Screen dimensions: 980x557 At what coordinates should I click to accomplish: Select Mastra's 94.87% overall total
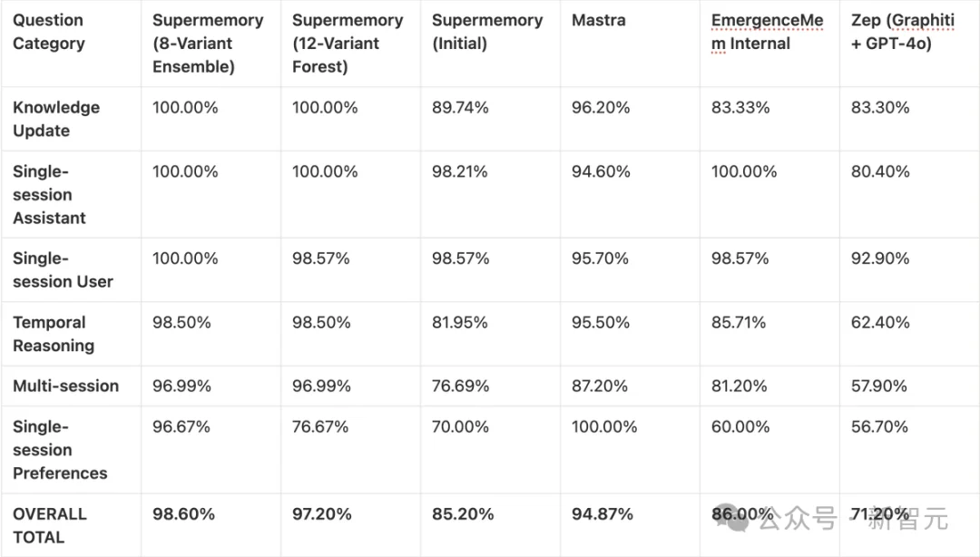602,514
